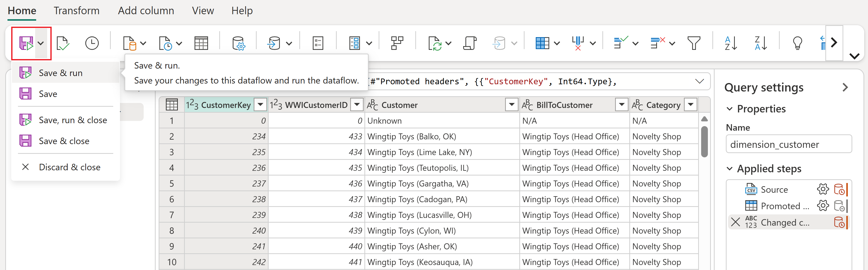Switch to the Transform tab
This screenshot has height=270, width=868.
click(77, 11)
